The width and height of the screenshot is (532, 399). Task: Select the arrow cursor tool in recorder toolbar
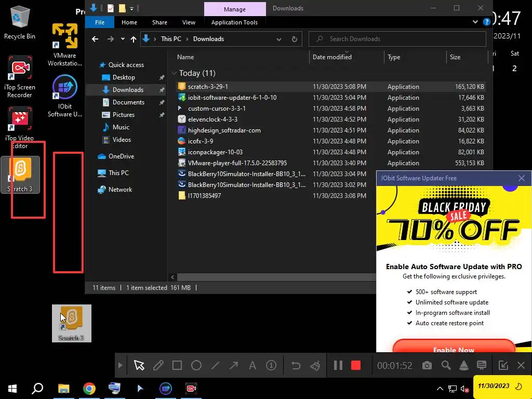coord(139,365)
